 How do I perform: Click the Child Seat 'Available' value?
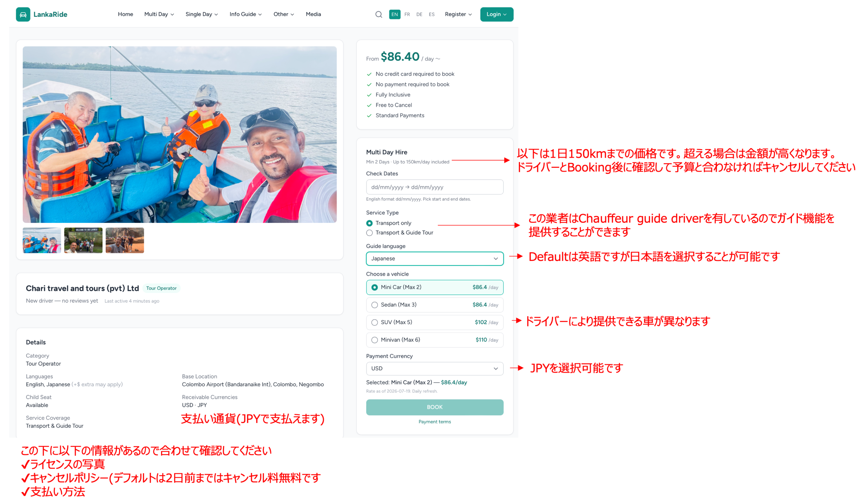click(37, 405)
